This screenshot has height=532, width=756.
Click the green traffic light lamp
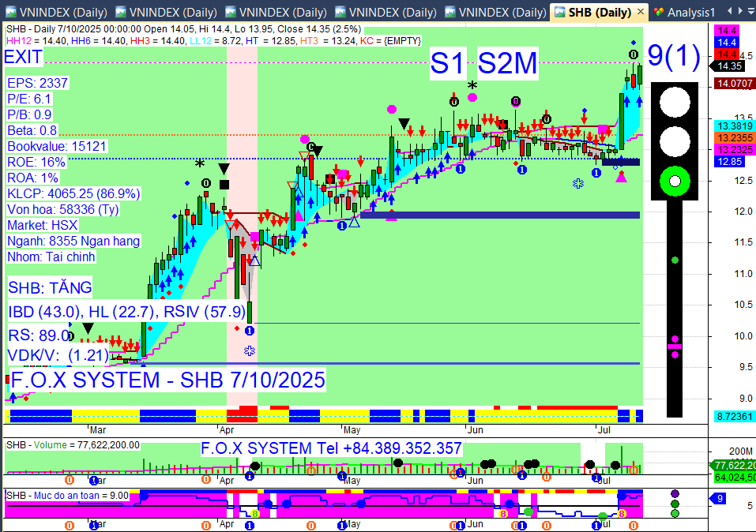pos(675,182)
